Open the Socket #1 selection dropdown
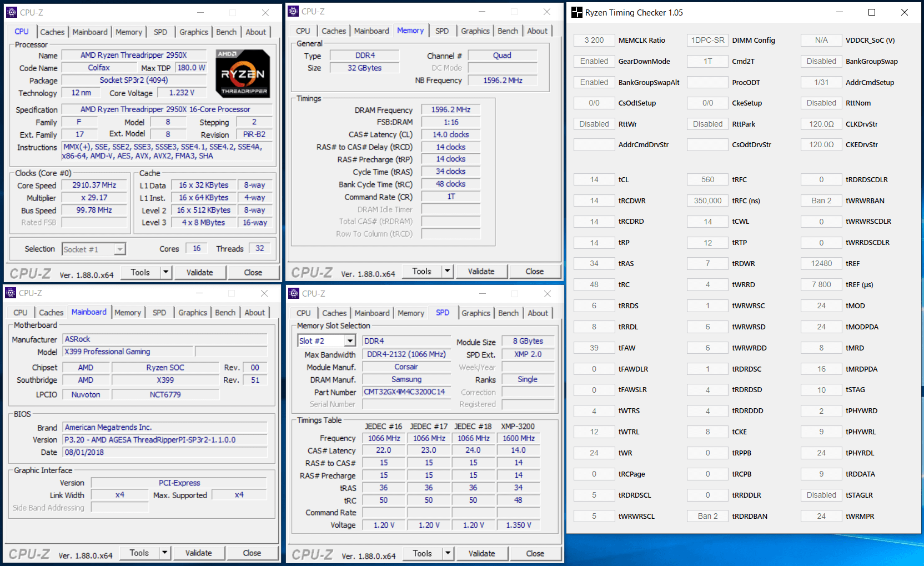The width and height of the screenshot is (924, 566). point(120,249)
